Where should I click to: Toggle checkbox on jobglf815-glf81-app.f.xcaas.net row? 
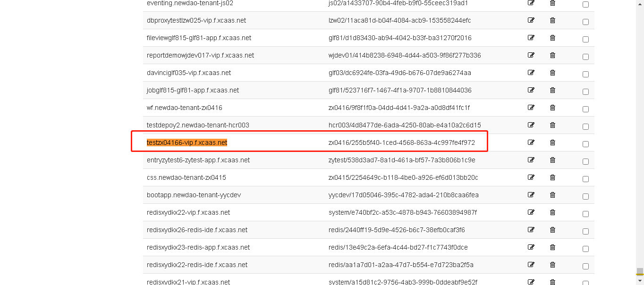coord(585,92)
